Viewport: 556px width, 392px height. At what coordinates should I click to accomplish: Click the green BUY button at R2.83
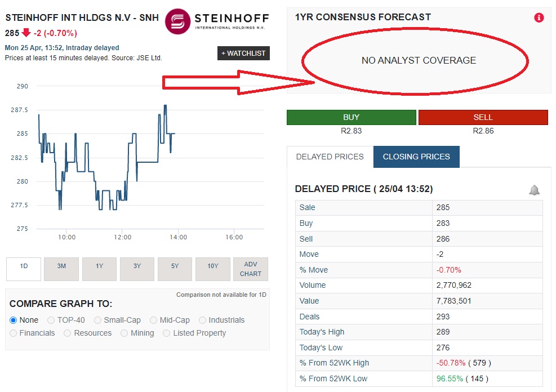[351, 117]
